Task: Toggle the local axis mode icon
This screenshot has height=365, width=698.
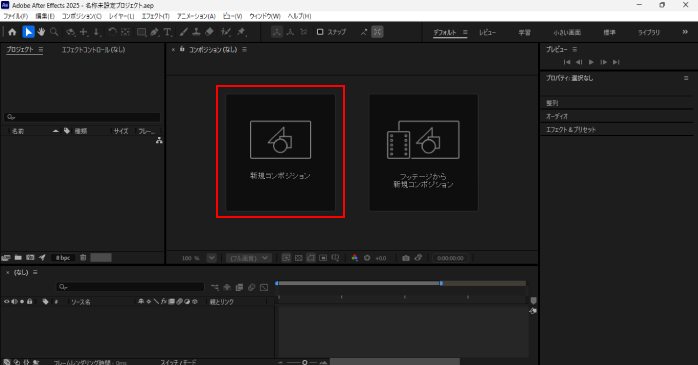Action: [x=277, y=32]
